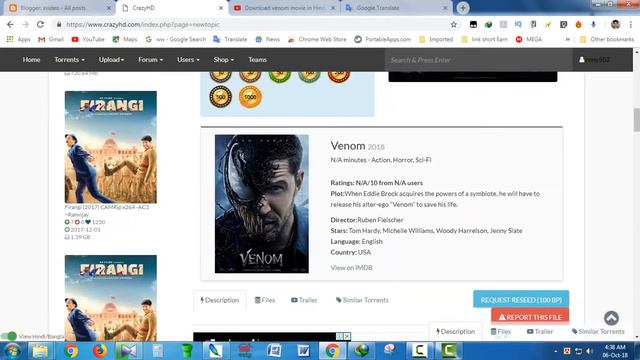The image size is (640, 360).
Task: Select the 1000 bonus coin
Action: (x=250, y=97)
